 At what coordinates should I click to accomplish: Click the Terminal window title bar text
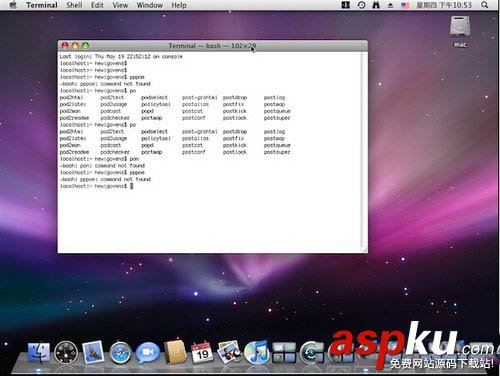coord(212,46)
